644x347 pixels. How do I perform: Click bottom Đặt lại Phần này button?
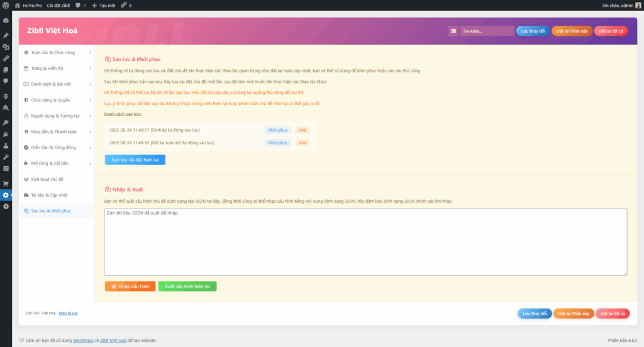point(574,314)
